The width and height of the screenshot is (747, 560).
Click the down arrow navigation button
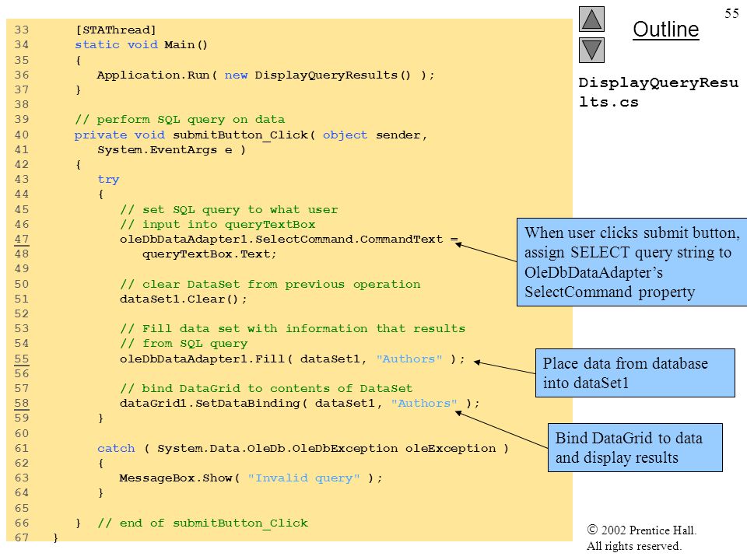pos(591,50)
